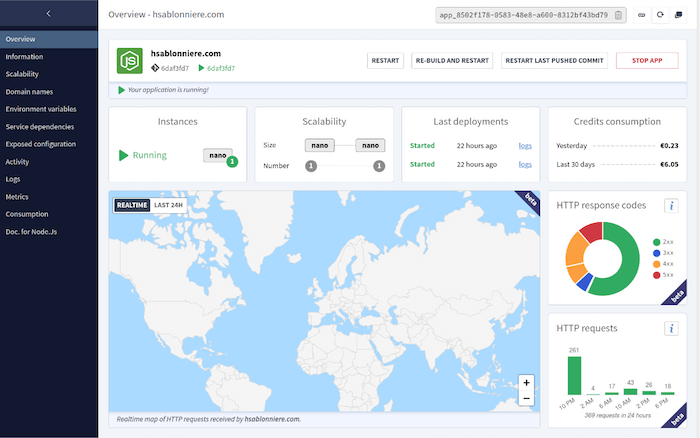This screenshot has width=700, height=438.
Task: Open info for HTTP requests chart
Action: point(672,328)
